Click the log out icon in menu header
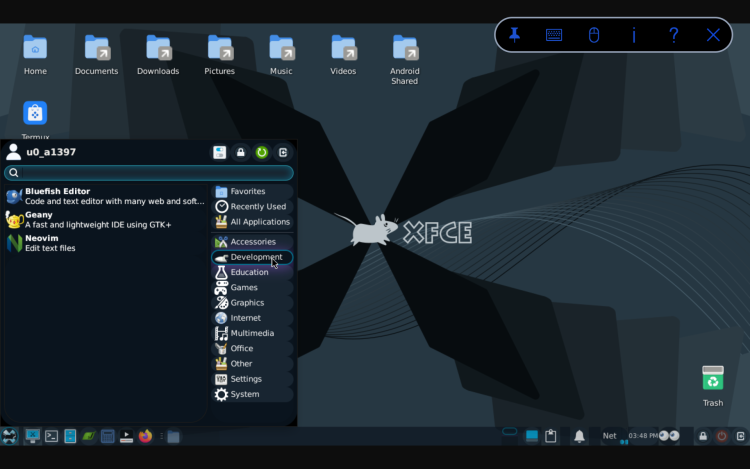Image resolution: width=750 pixels, height=469 pixels. coord(283,153)
